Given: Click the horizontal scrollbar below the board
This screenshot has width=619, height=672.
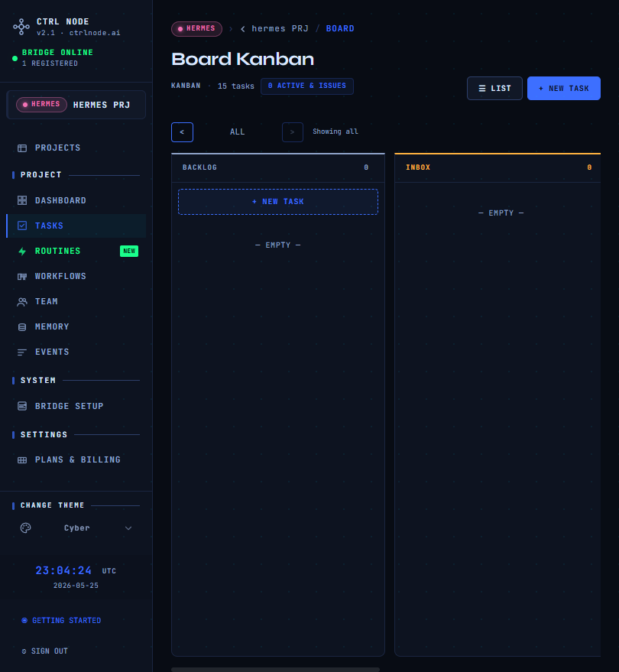Looking at the screenshot, I should click(x=275, y=670).
